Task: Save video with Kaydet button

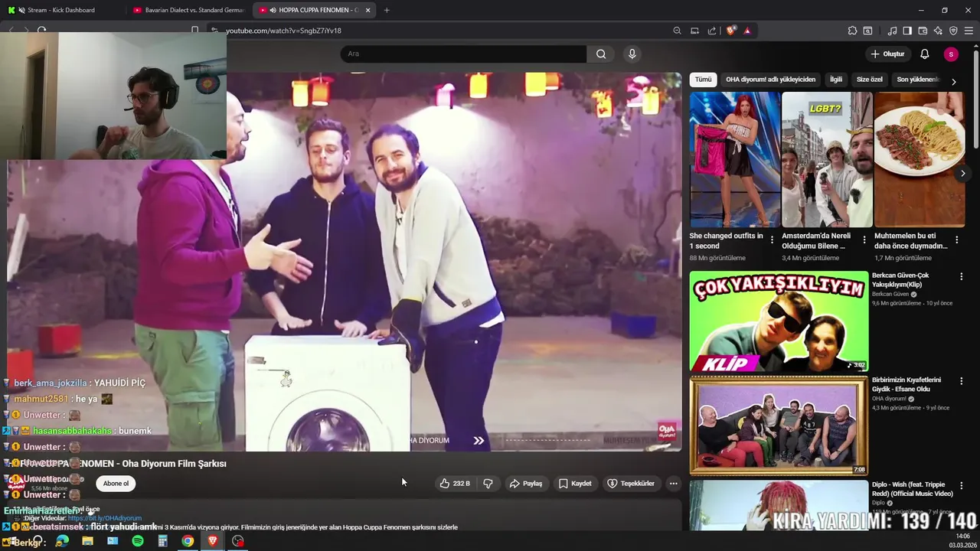Action: [575, 484]
